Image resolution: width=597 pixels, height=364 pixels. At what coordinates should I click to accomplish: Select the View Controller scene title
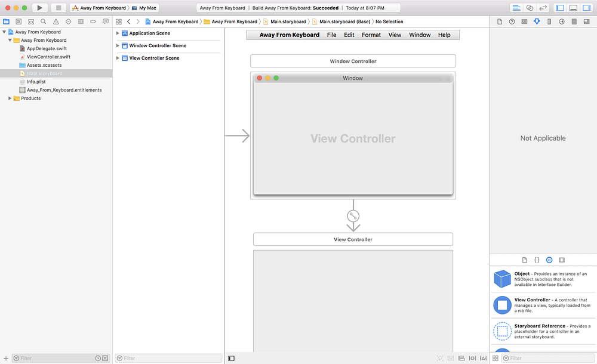353,239
